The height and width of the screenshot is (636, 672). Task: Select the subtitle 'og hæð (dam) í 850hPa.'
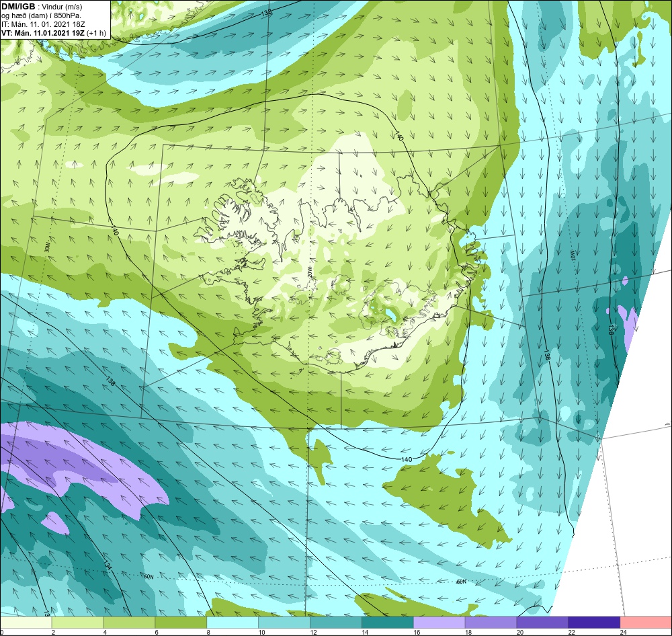(41, 15)
